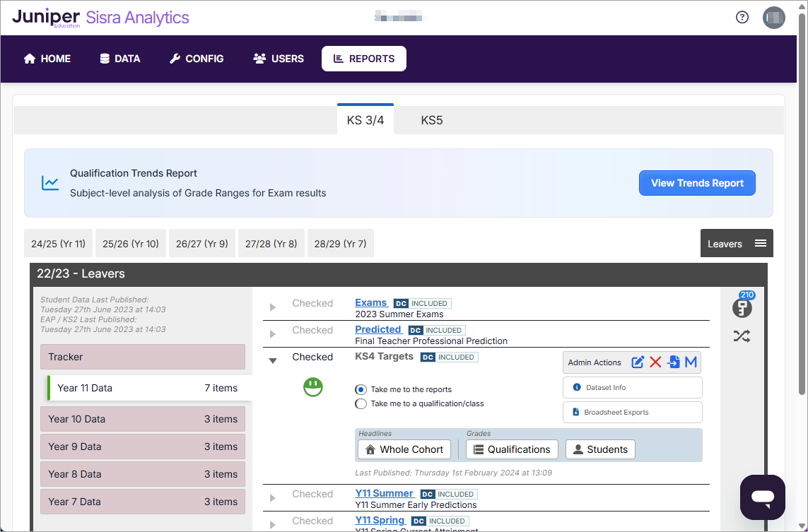Image resolution: width=808 pixels, height=532 pixels.
Task: Click the edit pencil icon in Admin Actions
Action: tap(638, 362)
